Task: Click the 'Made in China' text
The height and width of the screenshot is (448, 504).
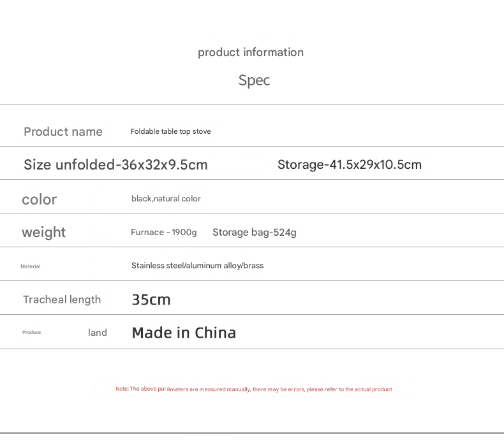Action: click(184, 333)
